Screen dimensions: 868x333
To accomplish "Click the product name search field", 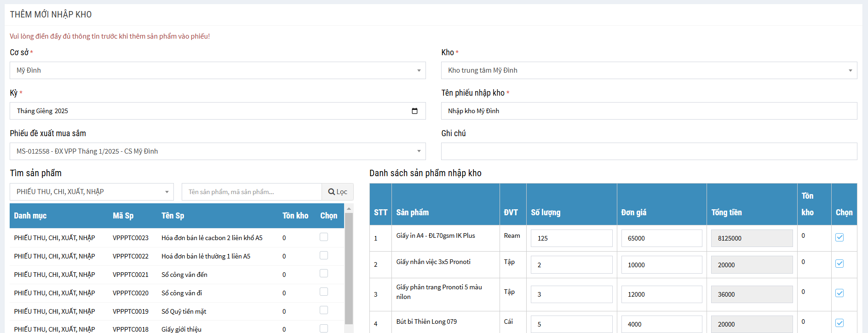I will [x=252, y=192].
